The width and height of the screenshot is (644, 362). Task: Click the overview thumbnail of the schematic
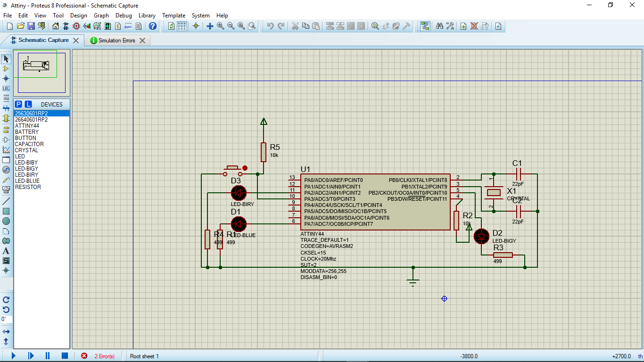tap(41, 72)
